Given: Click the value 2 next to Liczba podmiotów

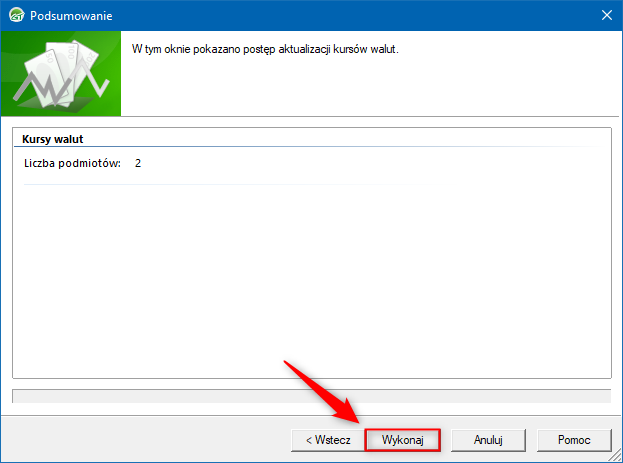Looking at the screenshot, I should pyautogui.click(x=138, y=163).
